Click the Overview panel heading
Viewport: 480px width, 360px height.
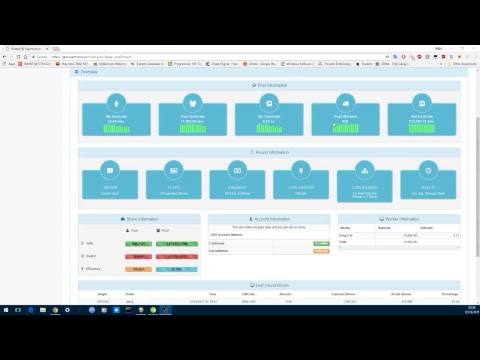[86, 72]
